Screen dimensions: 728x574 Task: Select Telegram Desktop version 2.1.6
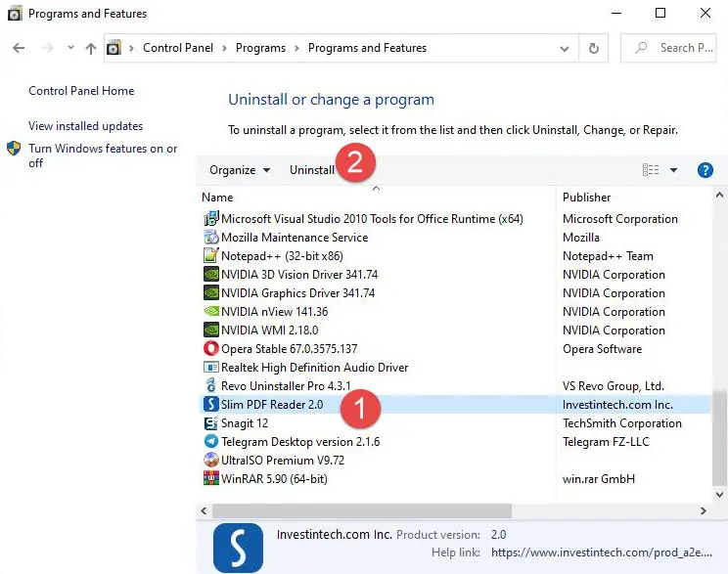pyautogui.click(x=300, y=441)
